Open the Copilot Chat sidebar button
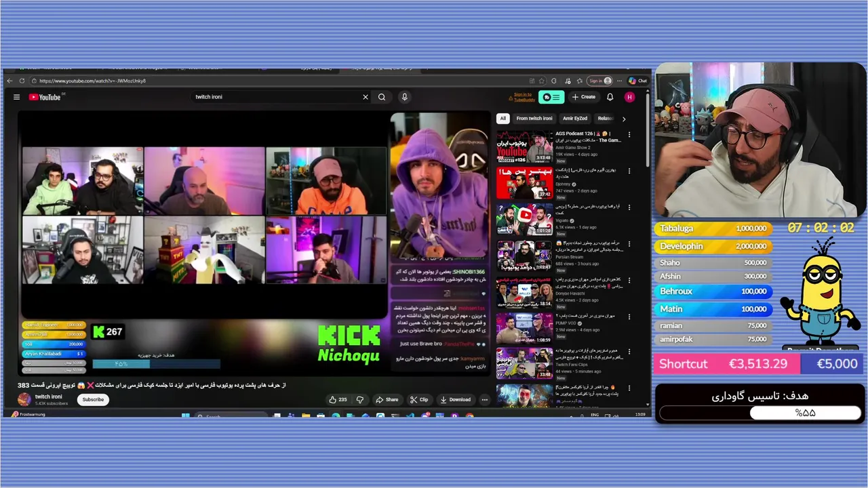The height and width of the screenshot is (488, 868). (637, 81)
